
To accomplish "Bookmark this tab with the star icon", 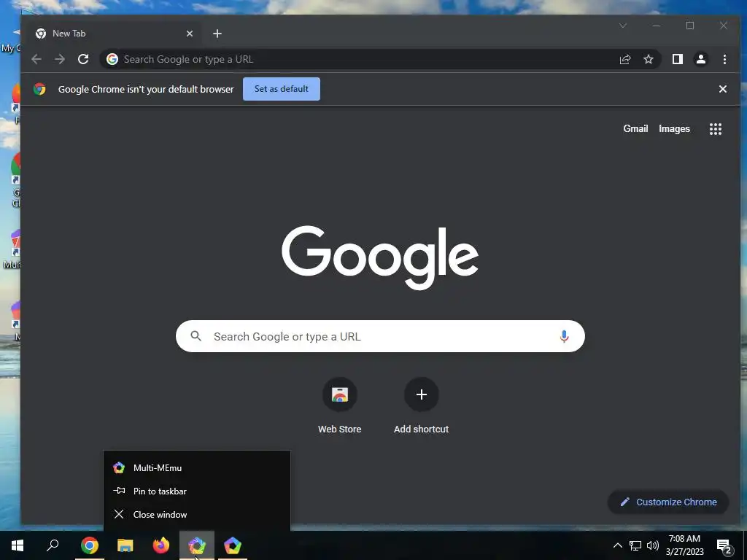I will pos(649,59).
